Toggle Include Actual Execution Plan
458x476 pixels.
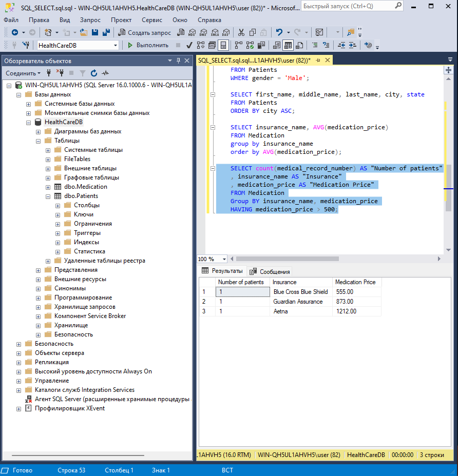coord(239,45)
